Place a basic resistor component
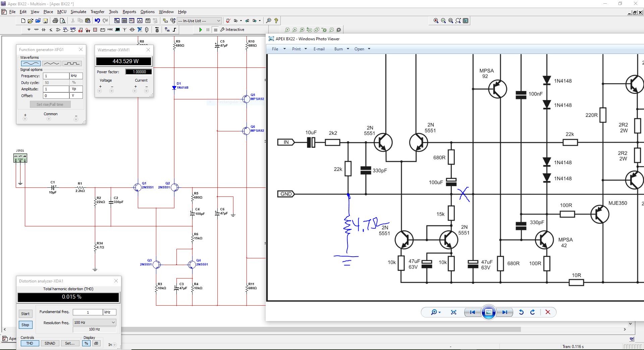Screen dimensions: 644x350 click(36, 30)
